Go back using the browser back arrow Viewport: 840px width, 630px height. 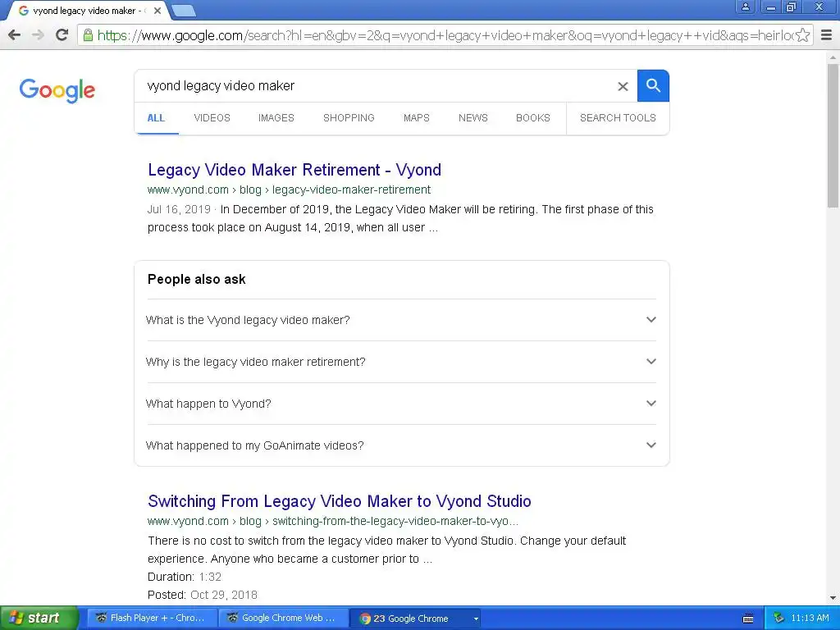[15, 35]
